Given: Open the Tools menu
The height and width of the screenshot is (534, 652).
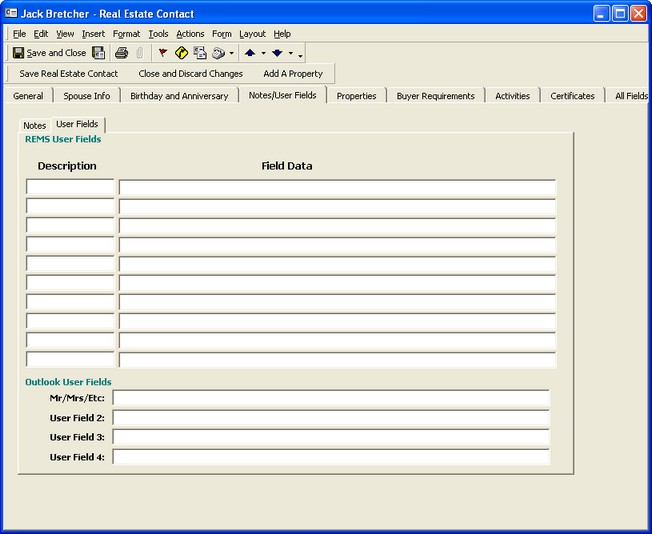Looking at the screenshot, I should [x=158, y=34].
